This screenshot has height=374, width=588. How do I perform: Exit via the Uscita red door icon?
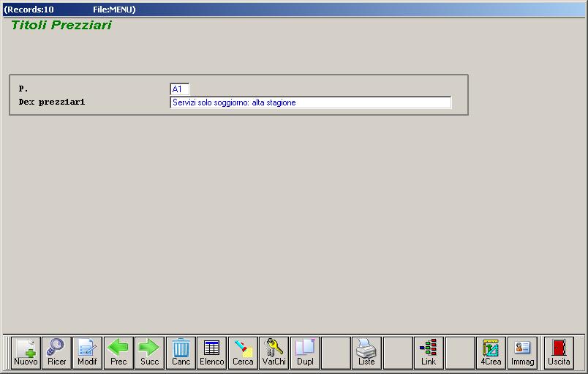(x=559, y=353)
